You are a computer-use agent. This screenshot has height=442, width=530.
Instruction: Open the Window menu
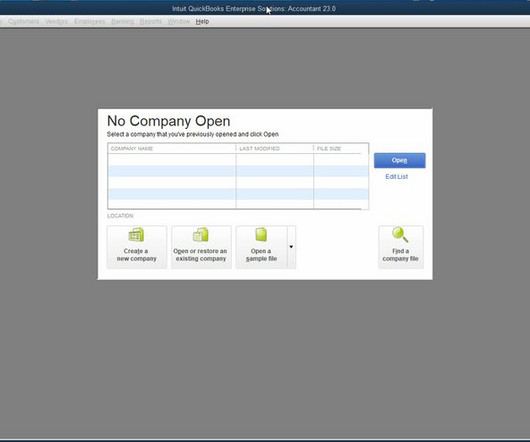pos(179,21)
